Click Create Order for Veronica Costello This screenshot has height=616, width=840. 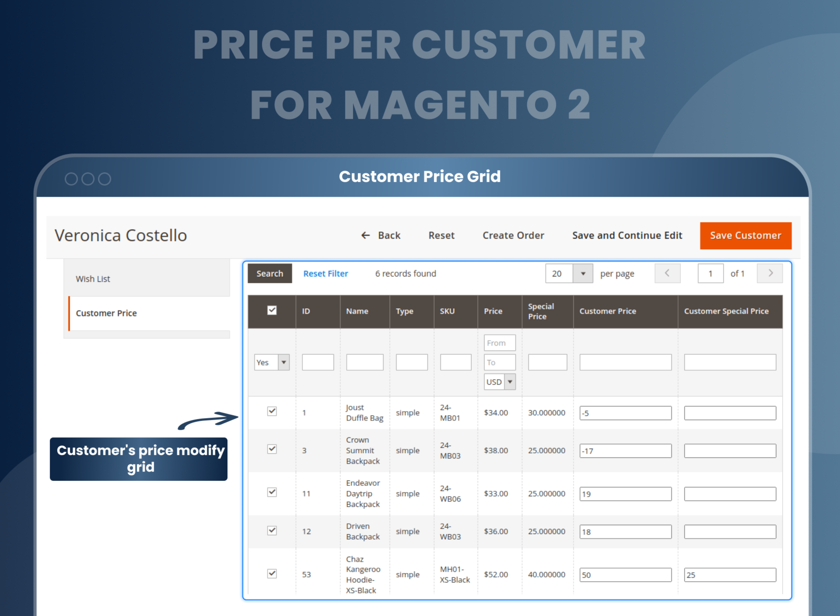coord(513,235)
